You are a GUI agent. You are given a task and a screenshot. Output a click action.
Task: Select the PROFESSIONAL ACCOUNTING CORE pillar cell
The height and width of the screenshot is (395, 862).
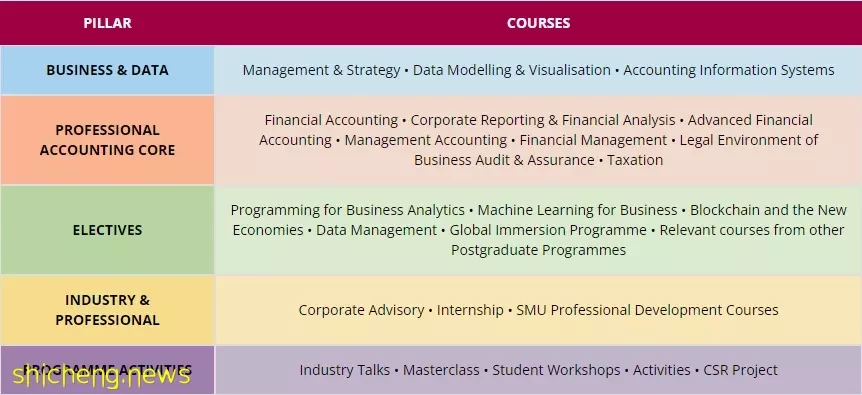tap(107, 140)
